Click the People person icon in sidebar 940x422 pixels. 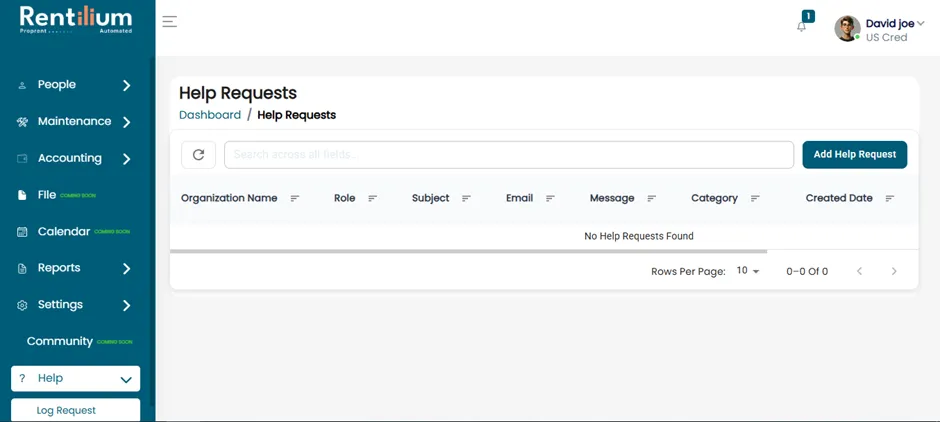point(22,86)
